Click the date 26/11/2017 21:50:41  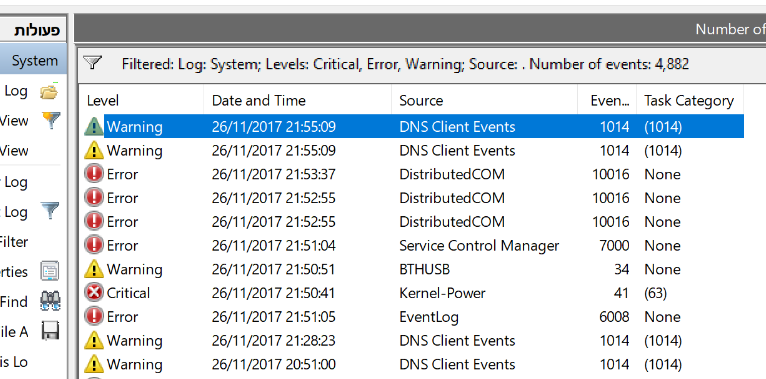(x=274, y=293)
